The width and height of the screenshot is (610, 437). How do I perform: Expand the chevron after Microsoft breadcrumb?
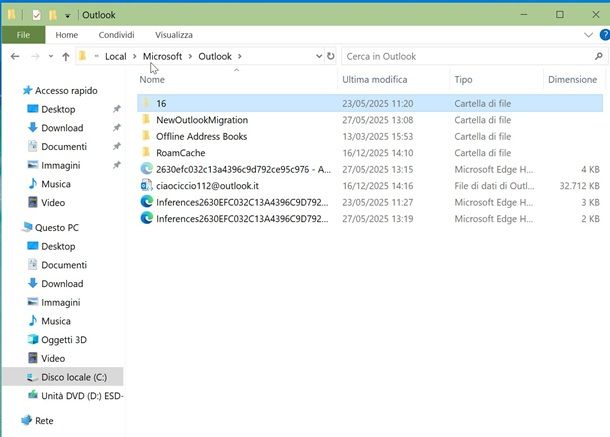190,56
